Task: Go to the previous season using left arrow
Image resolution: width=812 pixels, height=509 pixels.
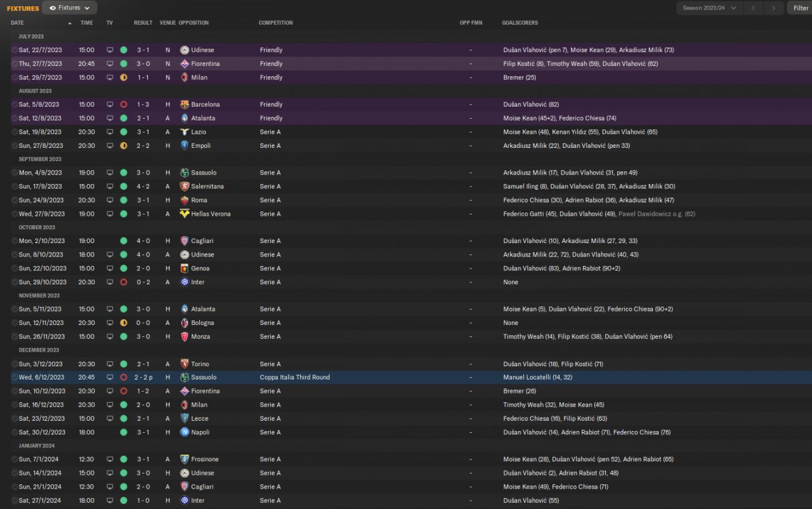Action: click(x=753, y=8)
